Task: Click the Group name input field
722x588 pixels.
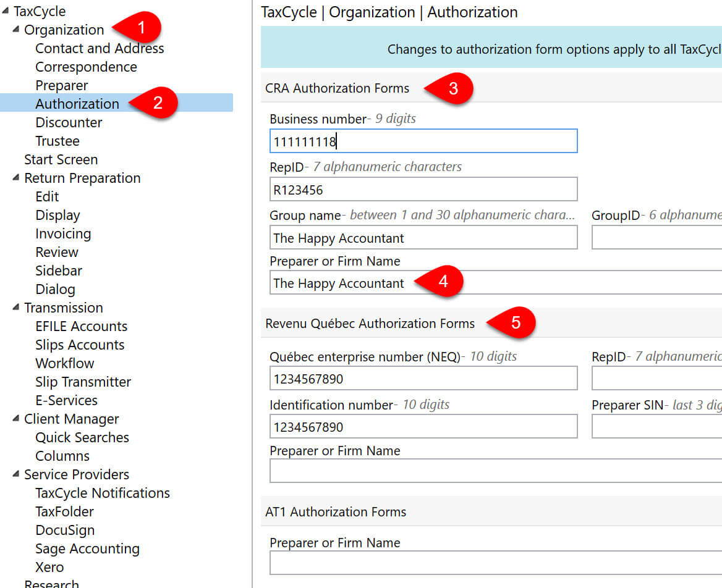Action: click(x=423, y=237)
